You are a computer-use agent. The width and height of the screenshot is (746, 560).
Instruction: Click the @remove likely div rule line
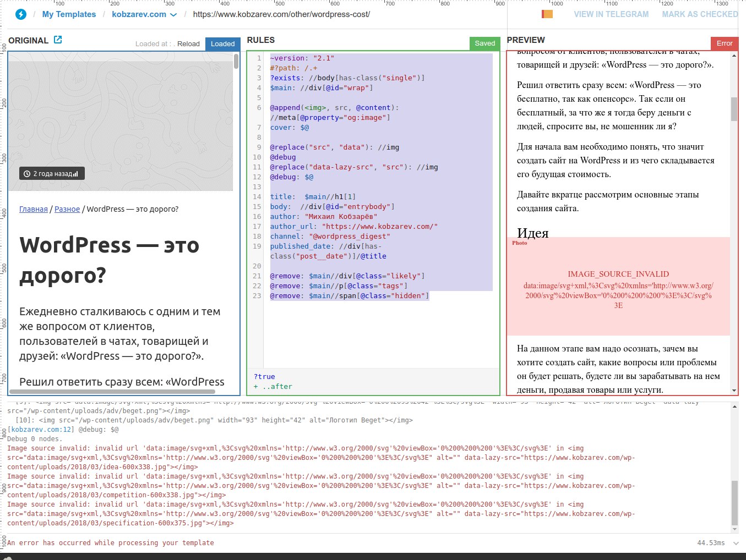[x=347, y=276]
